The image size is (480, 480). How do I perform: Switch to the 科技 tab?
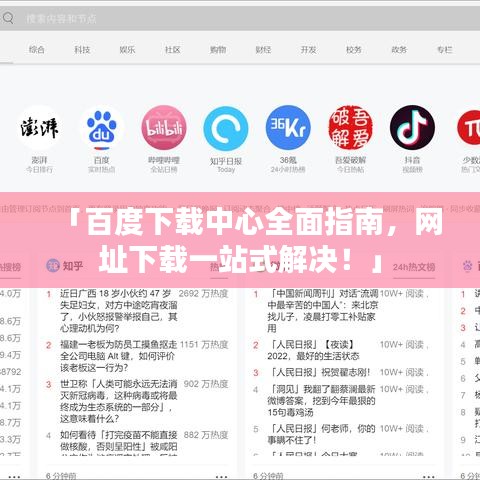(x=82, y=50)
